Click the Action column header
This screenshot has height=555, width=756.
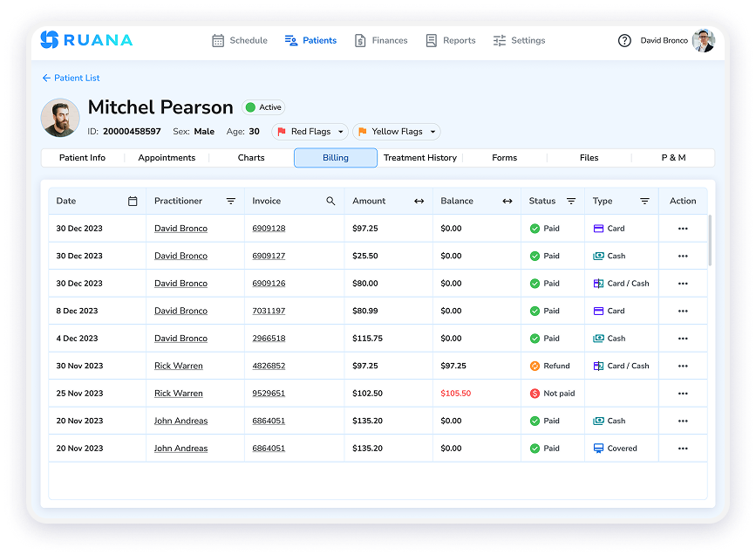point(683,202)
